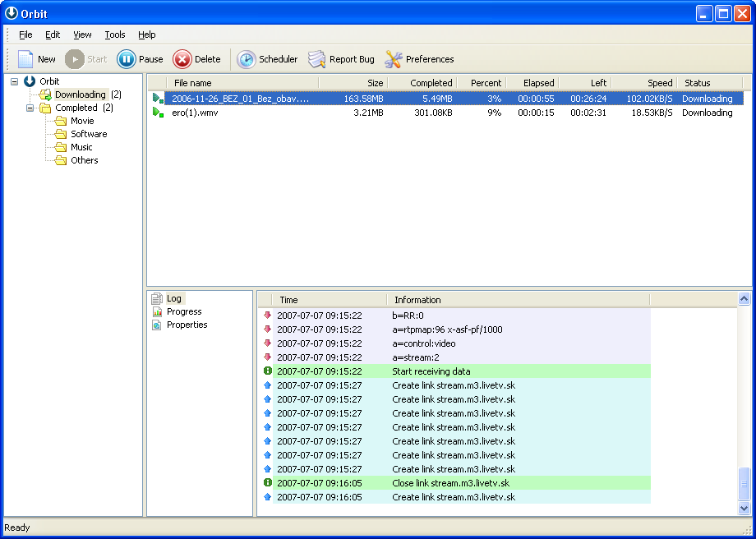The height and width of the screenshot is (539, 756).
Task: Open the Music category folder
Action: 81,147
